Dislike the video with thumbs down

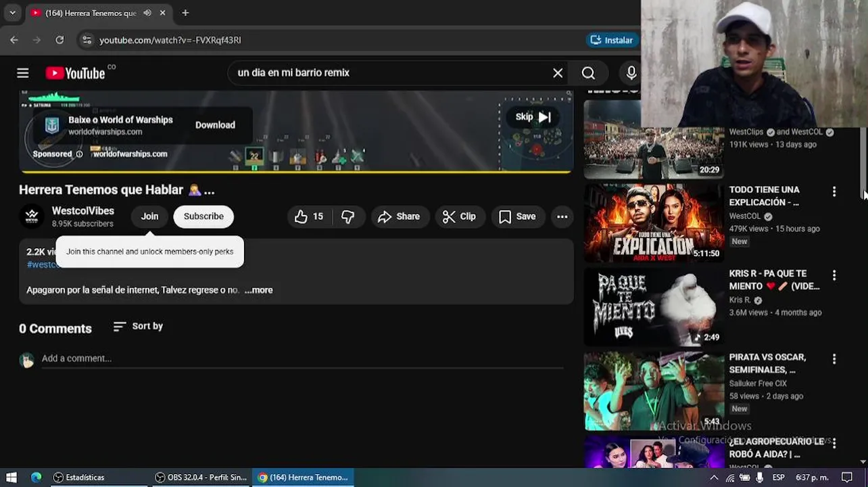click(347, 216)
